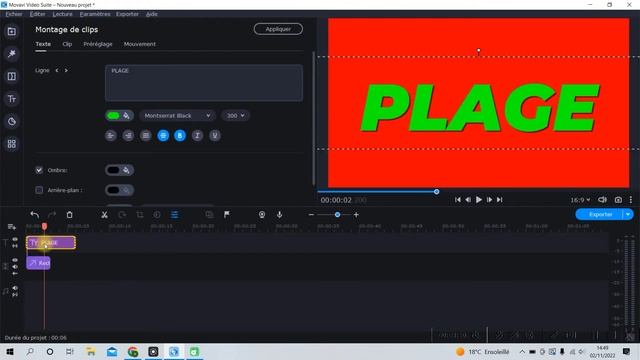Switch to the Préréglage tab
Screen dimensions: 640x360
tap(98, 44)
